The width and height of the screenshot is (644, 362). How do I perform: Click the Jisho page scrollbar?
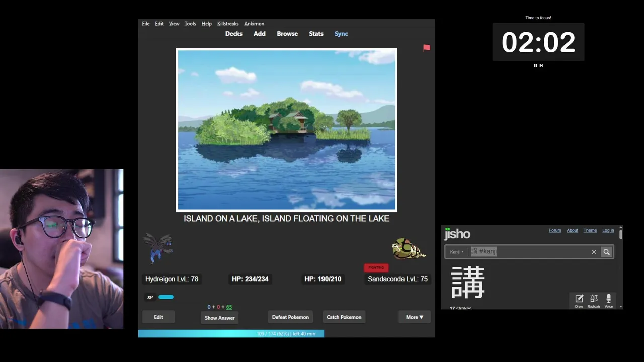click(621, 234)
